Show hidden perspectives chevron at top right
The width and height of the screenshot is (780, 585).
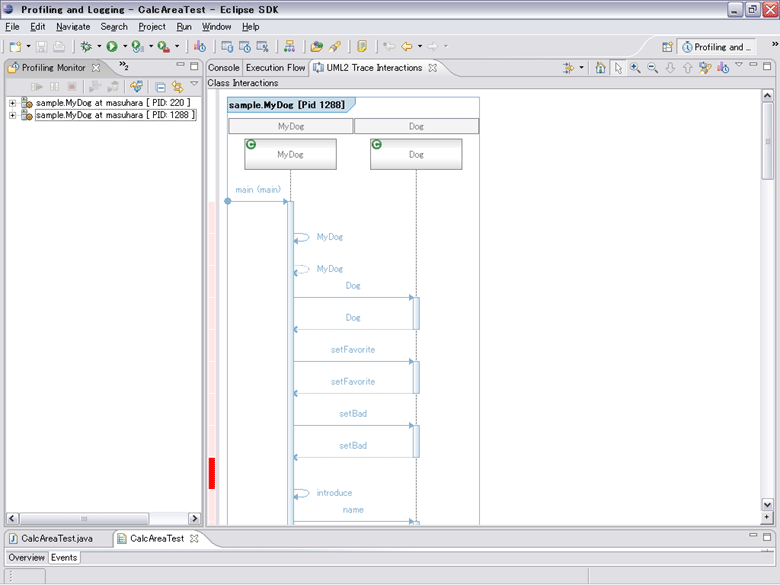(775, 44)
